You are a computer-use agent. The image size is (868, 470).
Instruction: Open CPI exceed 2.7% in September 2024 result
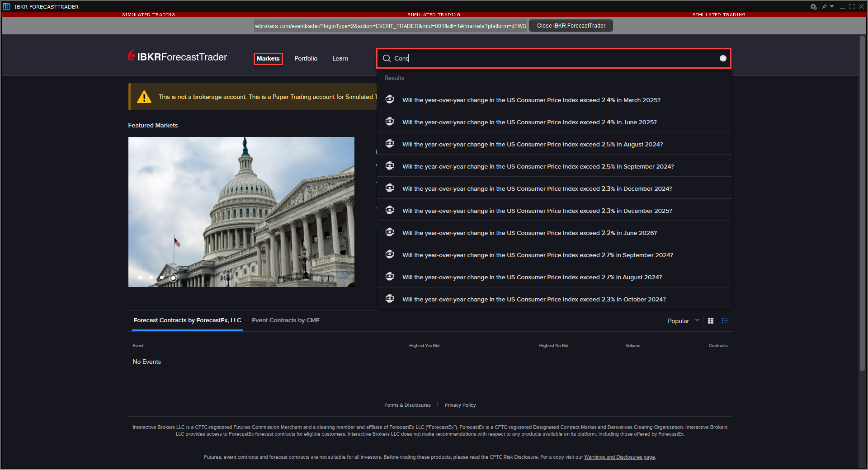(x=554, y=254)
